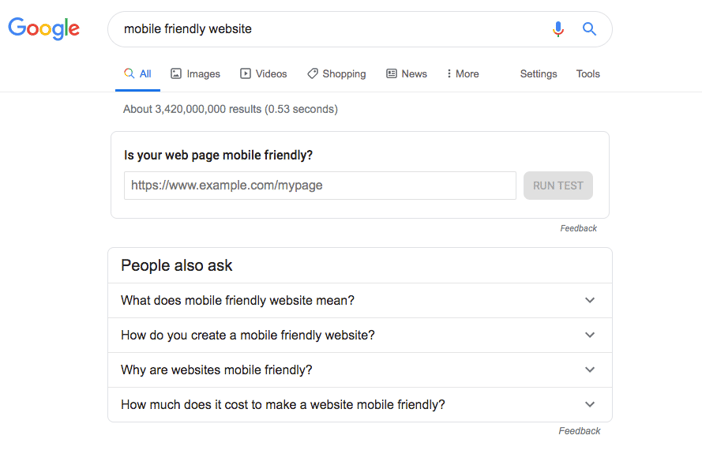Go to the News tab
The width and height of the screenshot is (702, 454).
[x=406, y=74]
